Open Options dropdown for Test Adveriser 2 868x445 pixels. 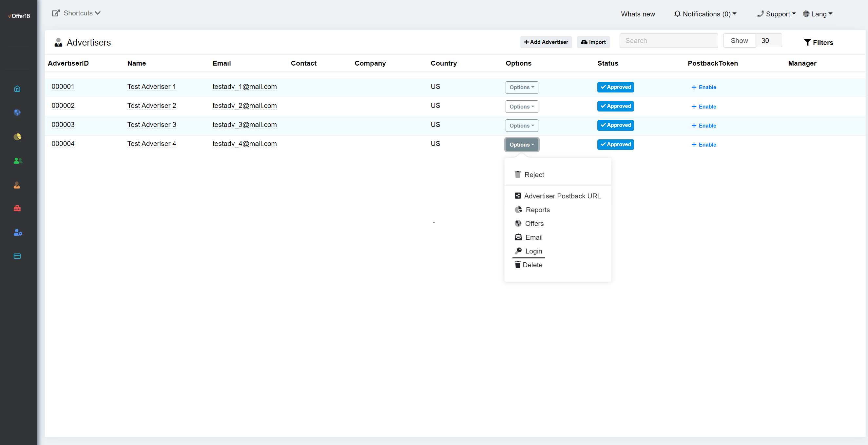[521, 107]
